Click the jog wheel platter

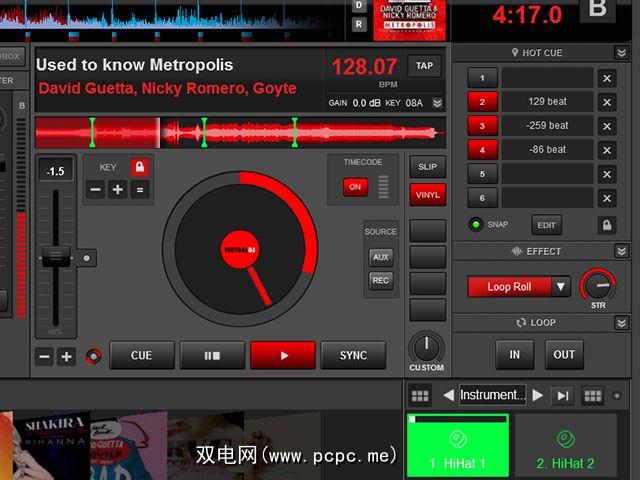240,249
